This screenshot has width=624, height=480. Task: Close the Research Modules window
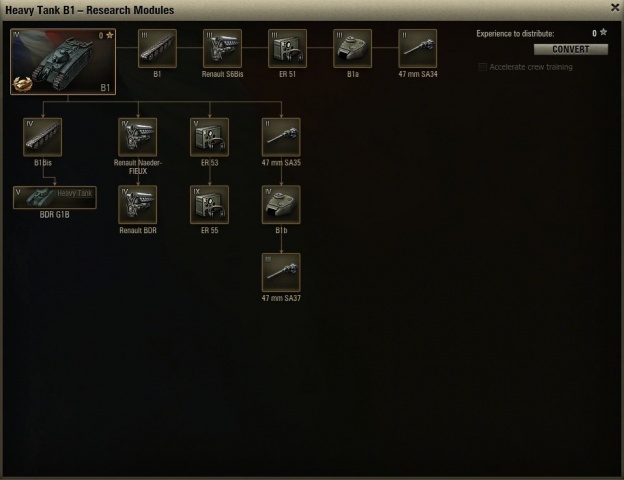(615, 8)
